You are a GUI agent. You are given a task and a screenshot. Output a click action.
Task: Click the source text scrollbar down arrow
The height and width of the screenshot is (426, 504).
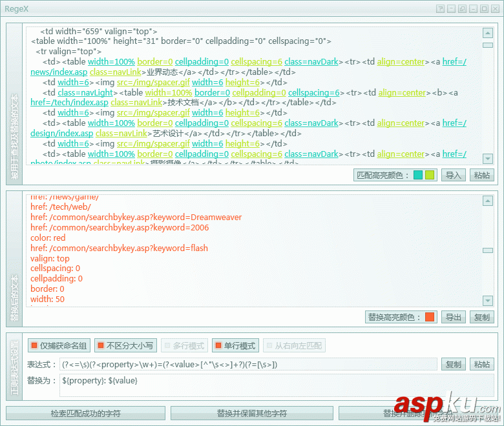click(488, 158)
